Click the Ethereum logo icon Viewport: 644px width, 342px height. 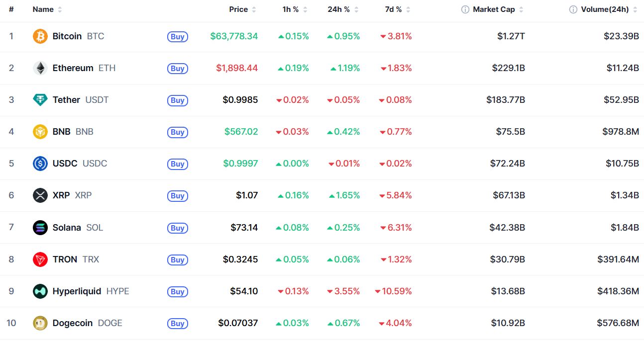coord(40,68)
